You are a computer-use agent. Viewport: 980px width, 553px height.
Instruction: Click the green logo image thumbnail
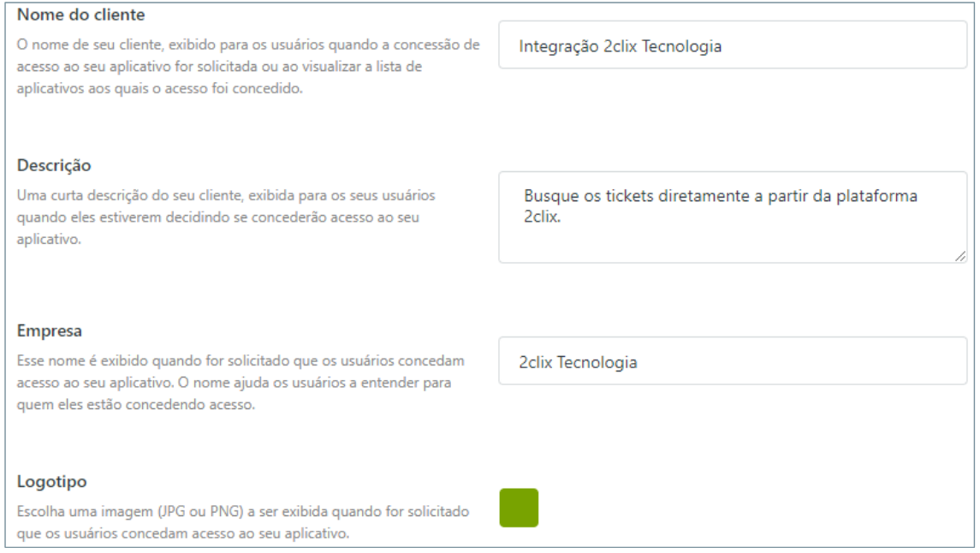coord(519,508)
